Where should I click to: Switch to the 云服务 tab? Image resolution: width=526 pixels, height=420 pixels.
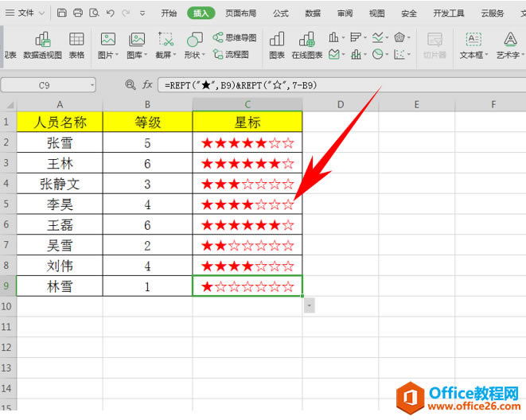pos(493,13)
